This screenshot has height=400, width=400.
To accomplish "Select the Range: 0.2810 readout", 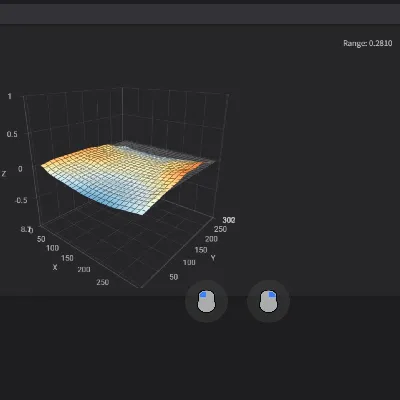I will 368,43.
